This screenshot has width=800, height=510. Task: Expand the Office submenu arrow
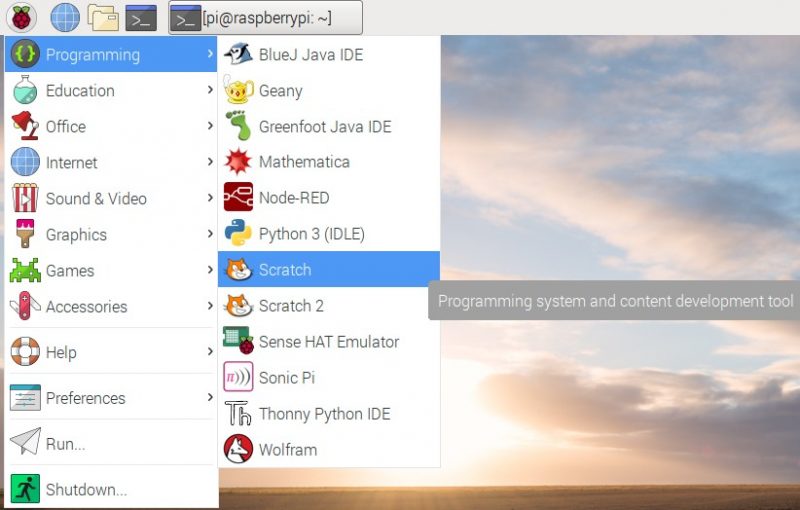[210, 126]
